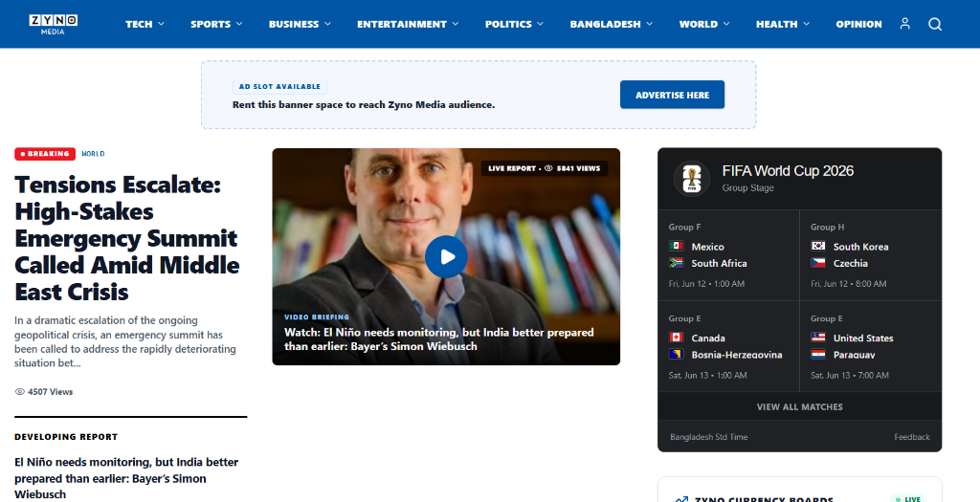Go to Zyno Media logo home
The height and width of the screenshot is (502, 980).
[54, 24]
